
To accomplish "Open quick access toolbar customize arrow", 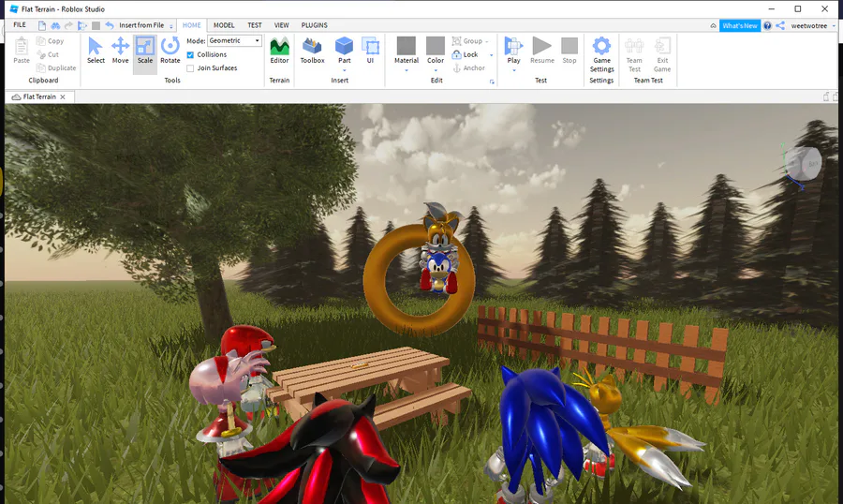I will (x=171, y=26).
